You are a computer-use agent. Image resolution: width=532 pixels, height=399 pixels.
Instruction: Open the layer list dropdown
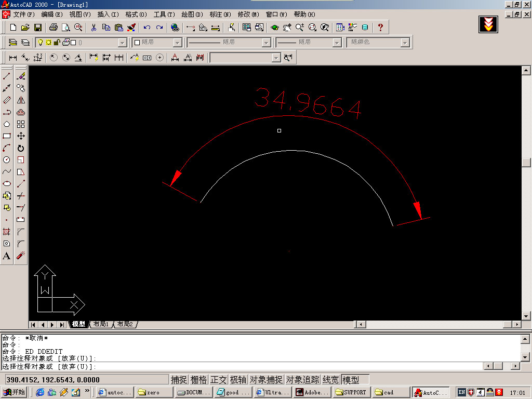(x=122, y=43)
